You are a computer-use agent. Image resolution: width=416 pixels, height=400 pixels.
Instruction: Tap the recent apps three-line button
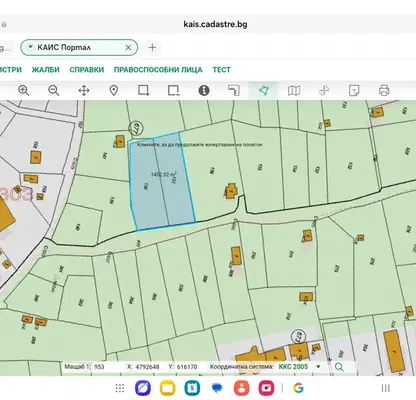pos(385,388)
